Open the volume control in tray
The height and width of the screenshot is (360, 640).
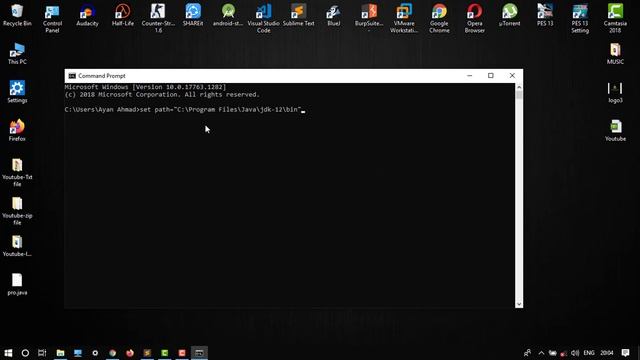click(575, 353)
